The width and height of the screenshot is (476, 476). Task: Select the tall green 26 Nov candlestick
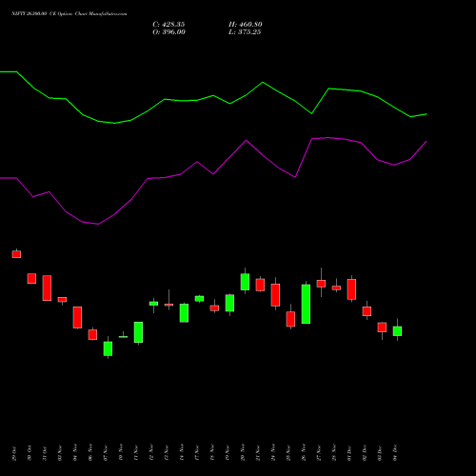click(306, 304)
